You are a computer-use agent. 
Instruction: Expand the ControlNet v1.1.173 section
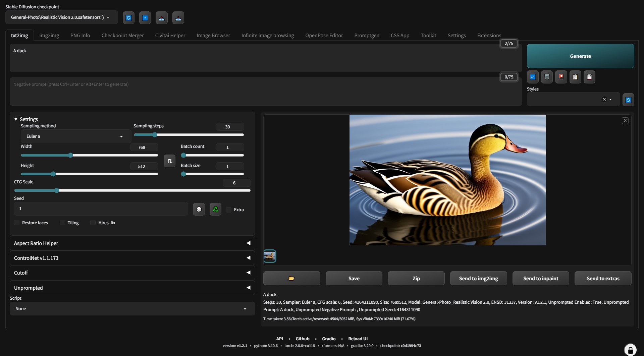pos(132,258)
